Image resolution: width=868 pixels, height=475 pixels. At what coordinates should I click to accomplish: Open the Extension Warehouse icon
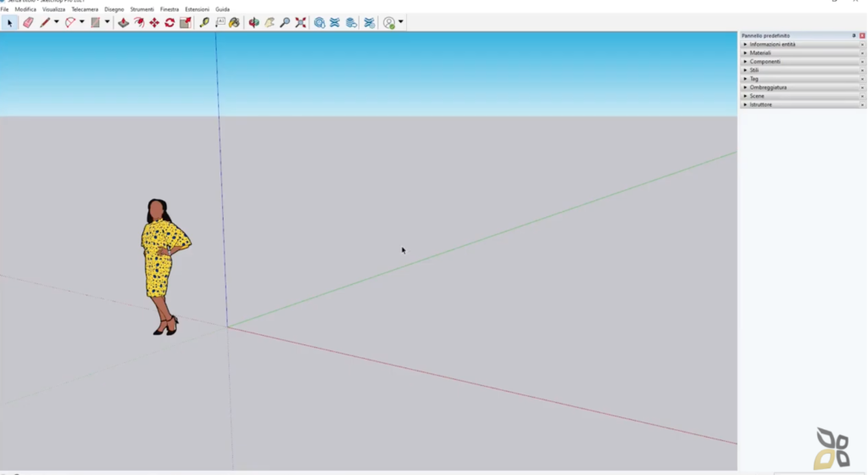coord(335,23)
